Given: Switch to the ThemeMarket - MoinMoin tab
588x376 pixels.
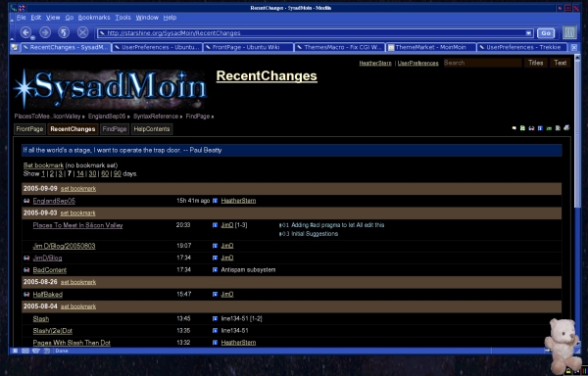Looking at the screenshot, I should [x=431, y=47].
